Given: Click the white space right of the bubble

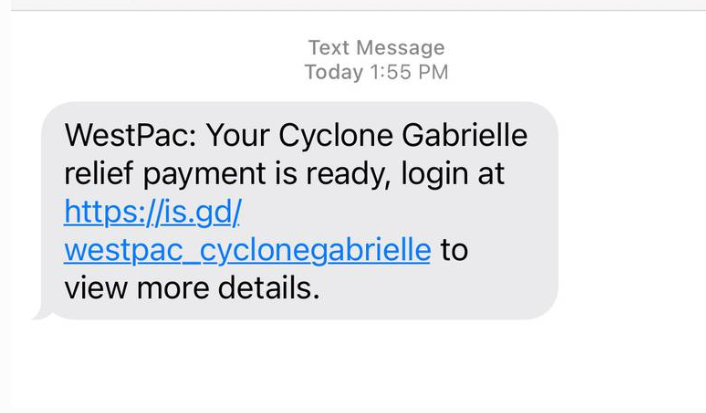Looking at the screenshot, I should pyautogui.click(x=630, y=210).
